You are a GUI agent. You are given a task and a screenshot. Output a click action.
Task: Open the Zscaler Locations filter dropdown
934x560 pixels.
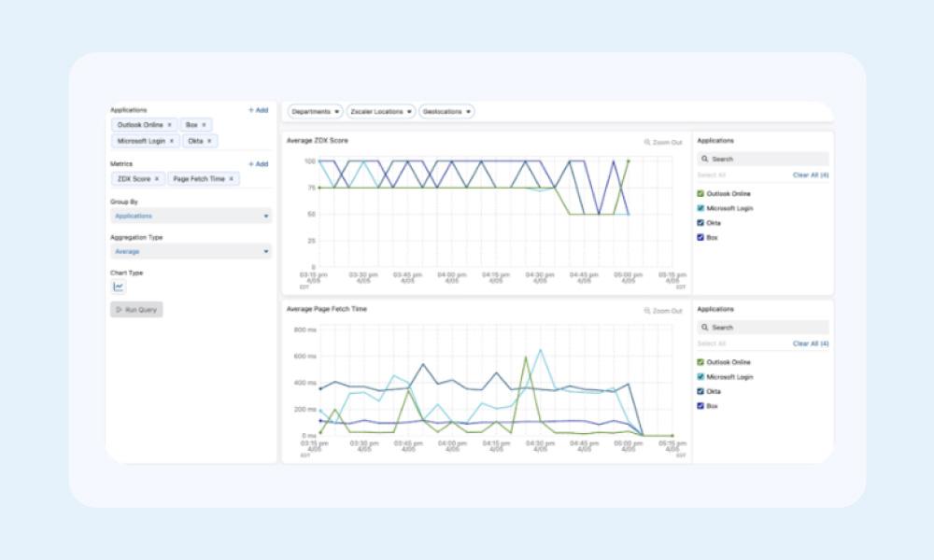380,111
